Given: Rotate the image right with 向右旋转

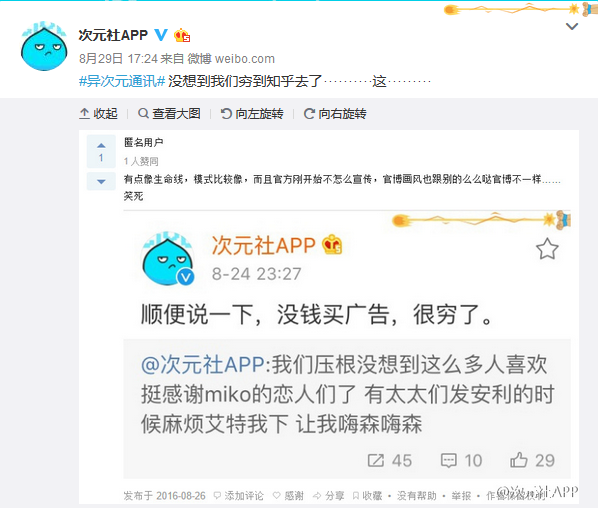Looking at the screenshot, I should (335, 114).
